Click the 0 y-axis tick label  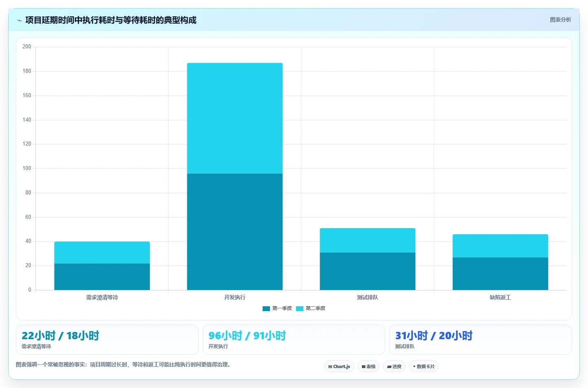click(x=29, y=290)
